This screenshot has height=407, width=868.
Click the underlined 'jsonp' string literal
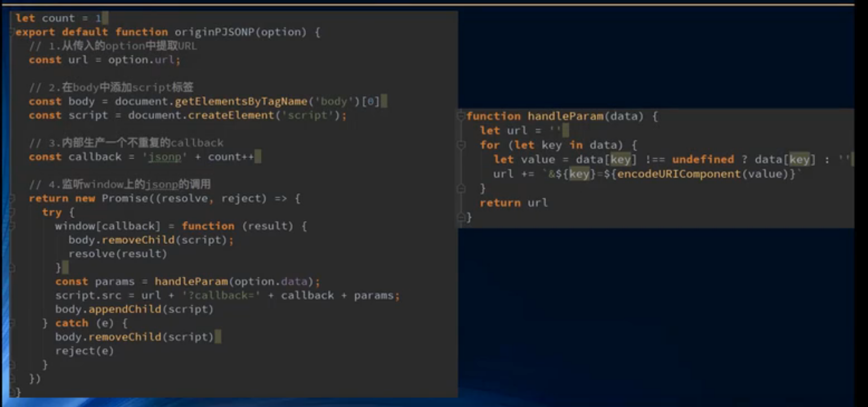click(x=165, y=157)
